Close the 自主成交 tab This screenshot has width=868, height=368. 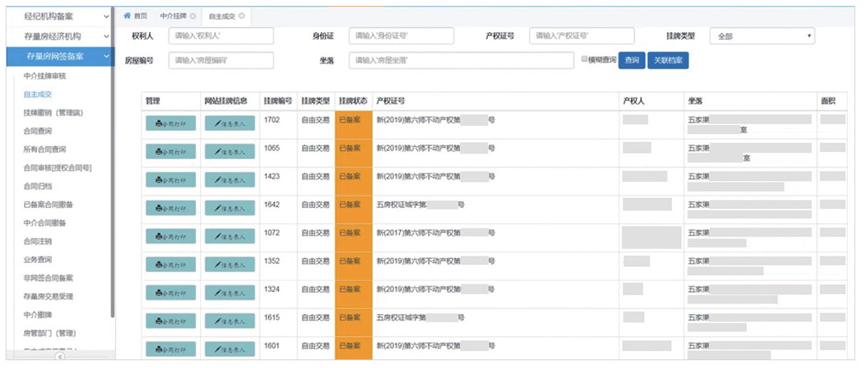(242, 16)
